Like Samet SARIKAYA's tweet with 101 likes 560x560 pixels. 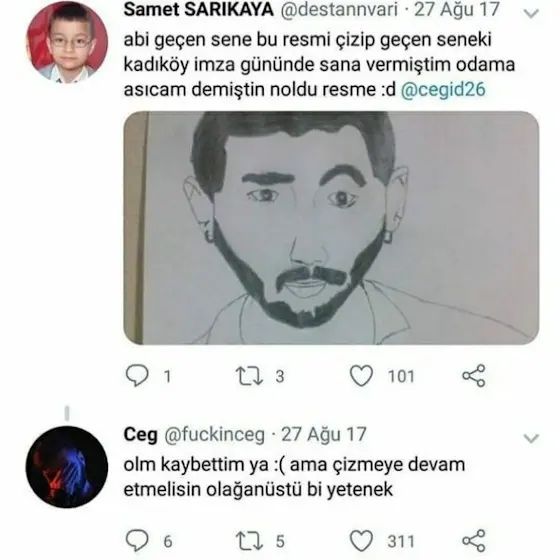pyautogui.click(x=361, y=376)
